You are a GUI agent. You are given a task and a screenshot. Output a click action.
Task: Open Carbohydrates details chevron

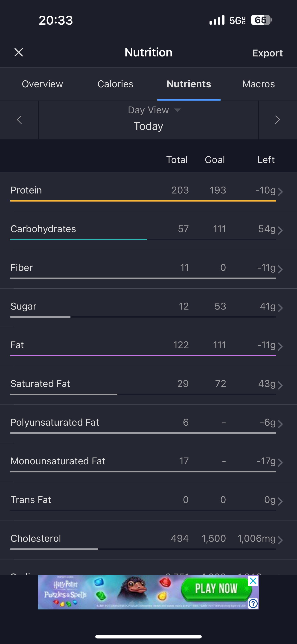pyautogui.click(x=280, y=230)
